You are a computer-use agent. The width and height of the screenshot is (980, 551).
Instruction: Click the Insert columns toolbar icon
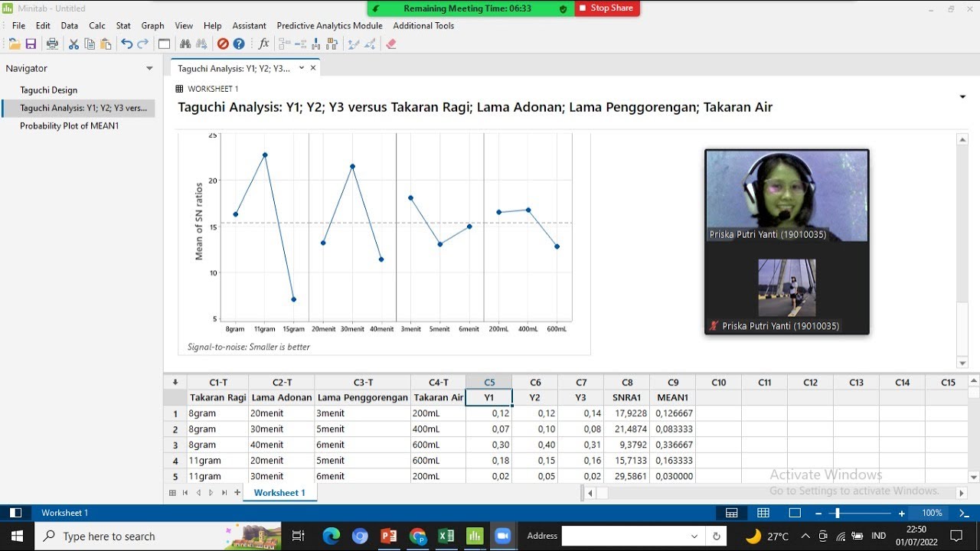point(316,44)
